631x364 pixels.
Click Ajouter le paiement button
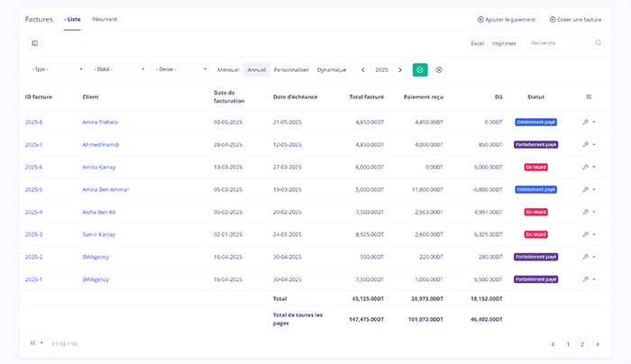507,19
